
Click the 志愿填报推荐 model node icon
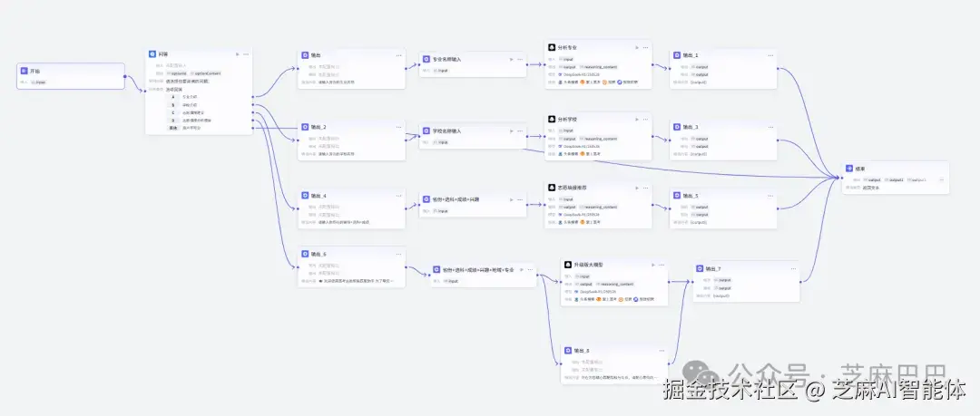552,188
